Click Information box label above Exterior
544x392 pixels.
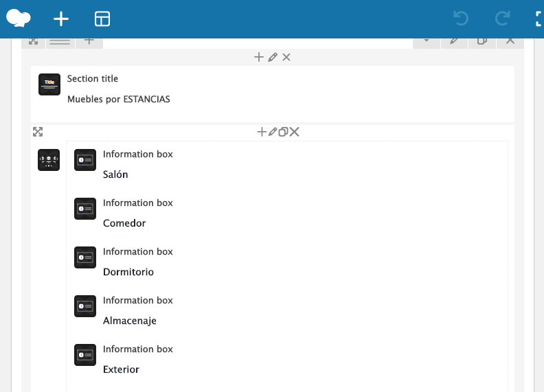click(138, 349)
